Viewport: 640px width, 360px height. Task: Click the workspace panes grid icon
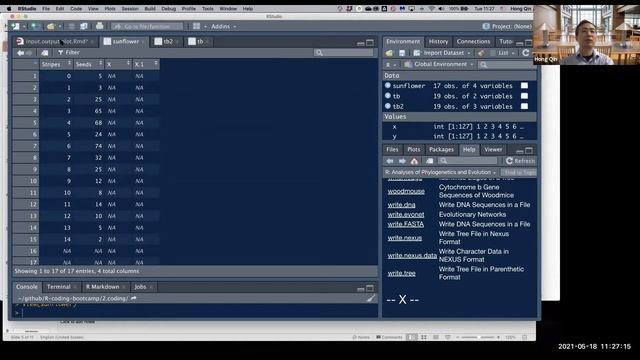[x=197, y=26]
